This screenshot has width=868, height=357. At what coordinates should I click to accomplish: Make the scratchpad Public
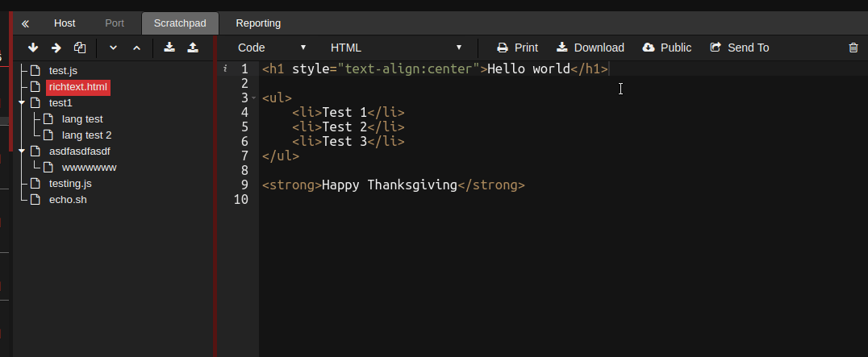[x=666, y=48]
